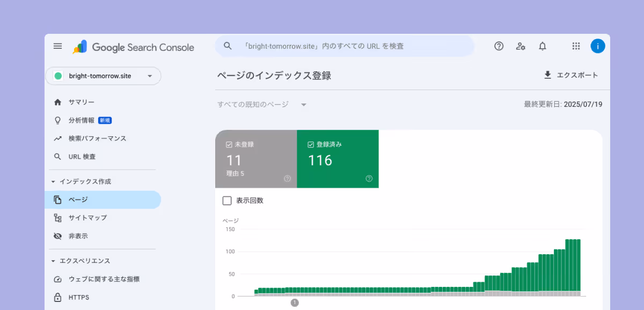
Task: Open the account avatar menu
Action: coord(598,46)
